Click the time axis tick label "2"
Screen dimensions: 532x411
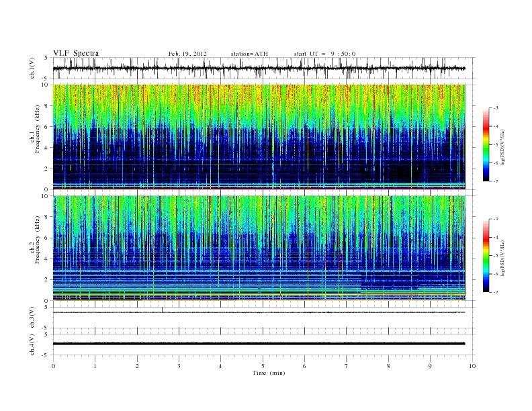click(x=137, y=366)
